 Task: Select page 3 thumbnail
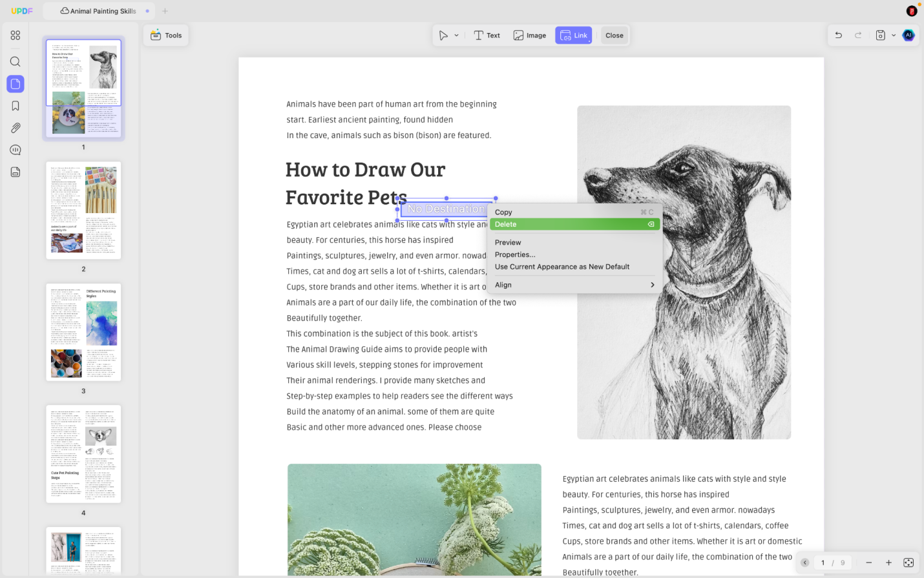[83, 332]
